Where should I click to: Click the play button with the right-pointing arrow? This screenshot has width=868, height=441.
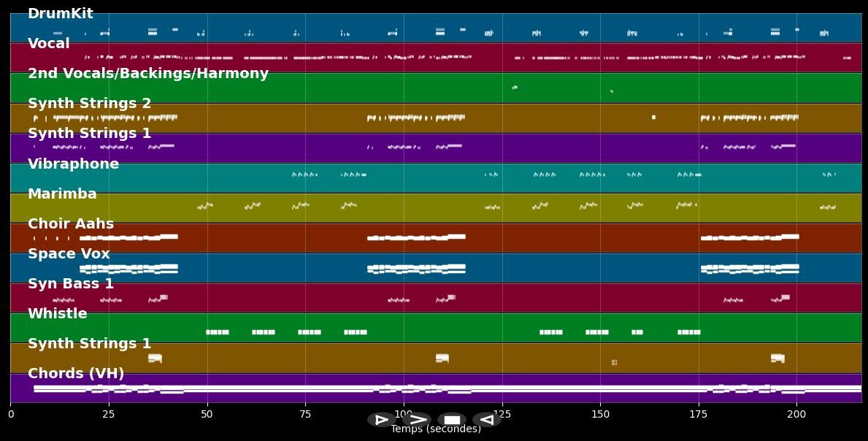tap(416, 420)
